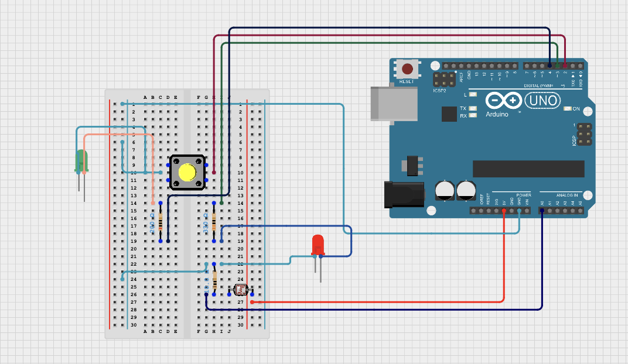Click the TX indicator LED on Arduino

click(473, 109)
